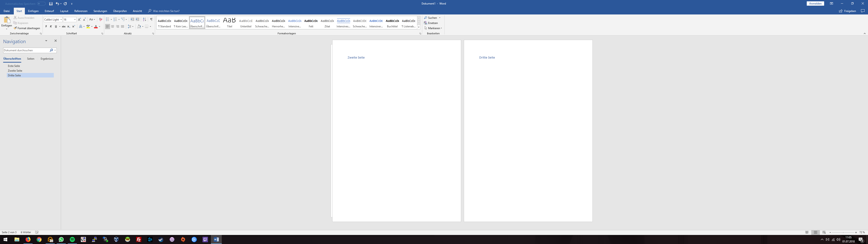Open the Einfügen ribbon tab
This screenshot has height=244, width=868.
click(x=33, y=11)
